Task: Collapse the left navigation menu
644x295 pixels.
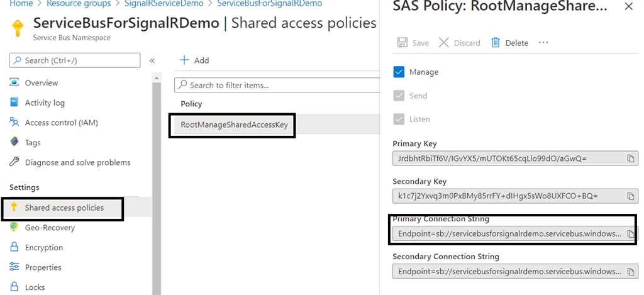Action: coord(152,61)
